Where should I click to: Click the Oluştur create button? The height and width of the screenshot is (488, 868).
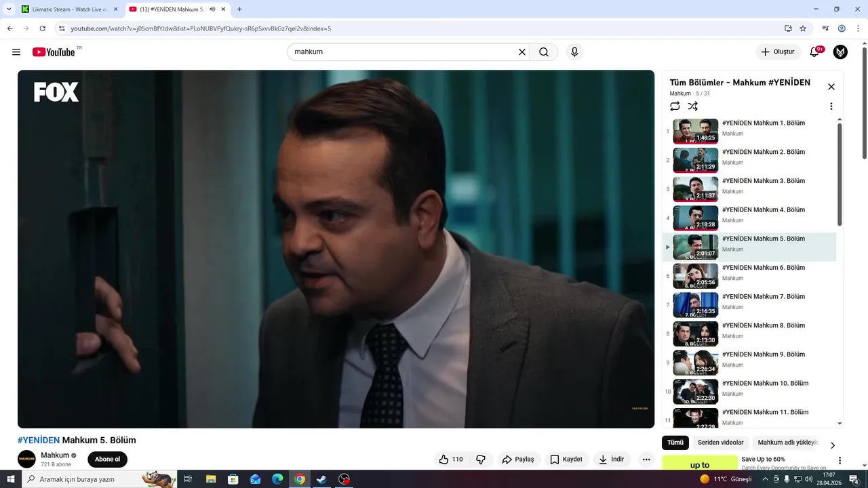[x=777, y=52]
